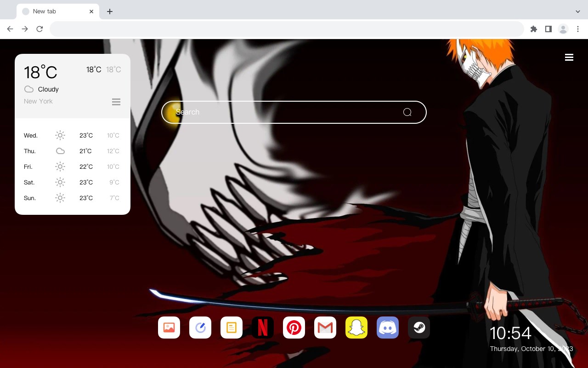Click the large 18°C current temperature
The width and height of the screenshot is (588, 368).
40,72
